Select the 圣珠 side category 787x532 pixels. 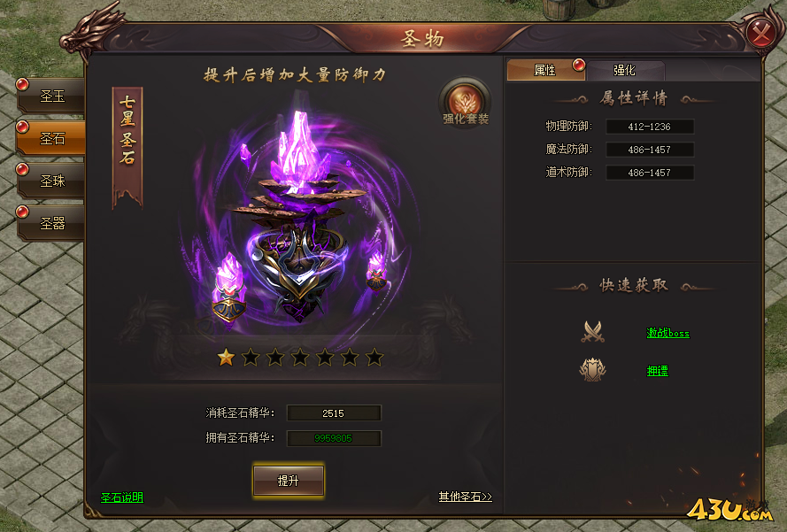[51, 181]
